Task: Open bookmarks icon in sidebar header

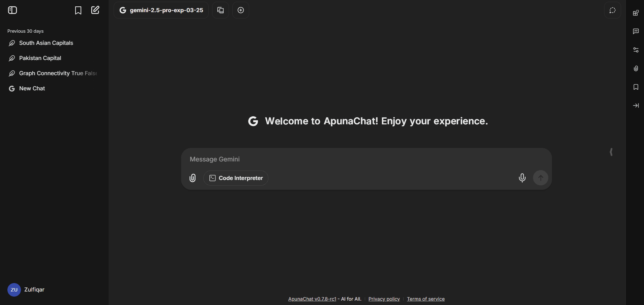Action: pyautogui.click(x=78, y=10)
